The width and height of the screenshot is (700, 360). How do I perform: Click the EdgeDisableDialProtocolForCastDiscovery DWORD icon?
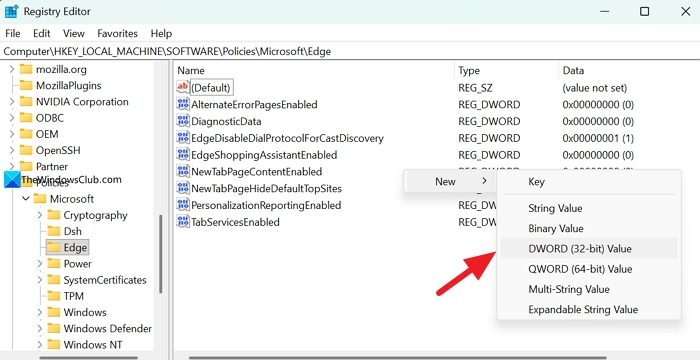pyautogui.click(x=183, y=138)
